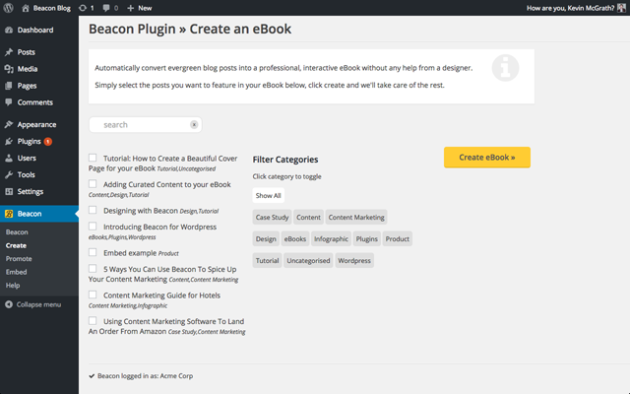Open the Embed submenu item
Screen dimensions: 630x394
(16, 272)
